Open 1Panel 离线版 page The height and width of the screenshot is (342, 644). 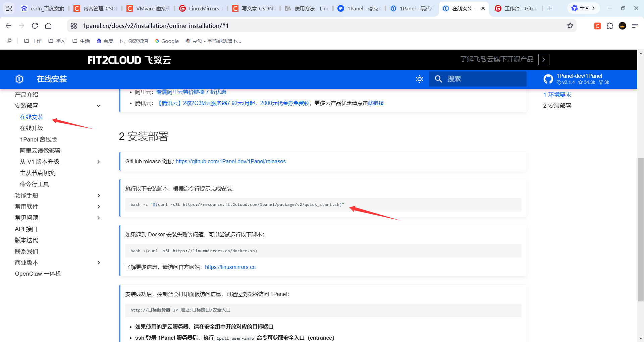click(x=39, y=139)
